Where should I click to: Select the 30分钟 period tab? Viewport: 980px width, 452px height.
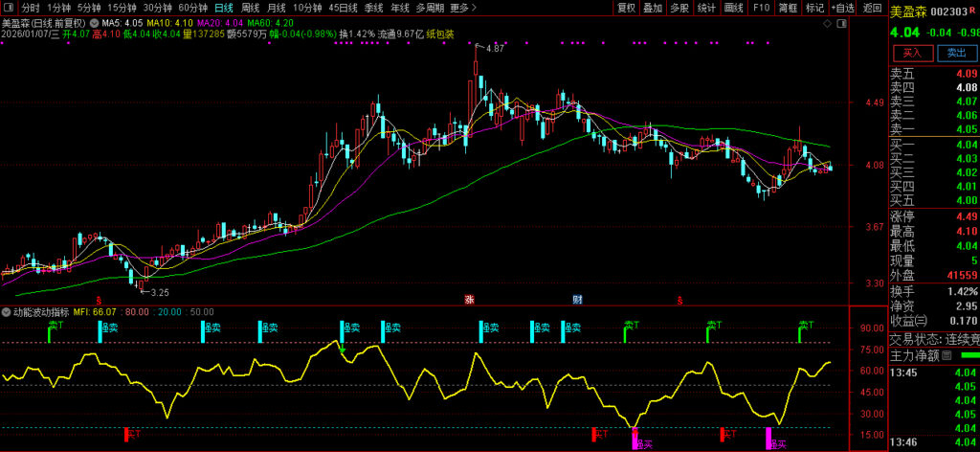pos(157,8)
